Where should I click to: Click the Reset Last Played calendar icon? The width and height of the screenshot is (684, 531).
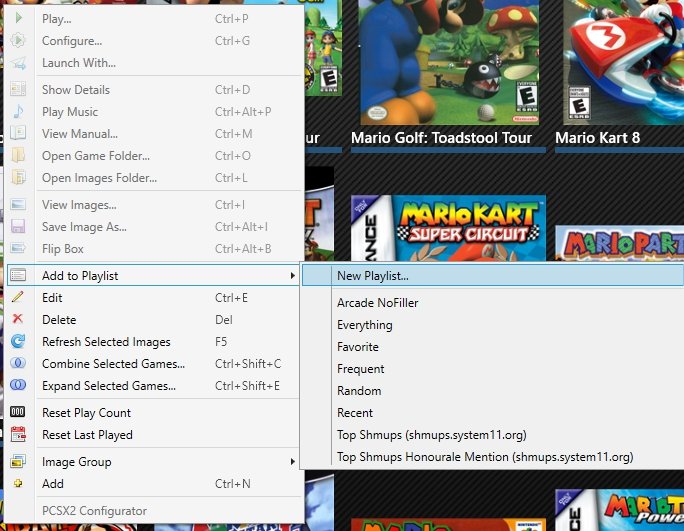(18, 434)
